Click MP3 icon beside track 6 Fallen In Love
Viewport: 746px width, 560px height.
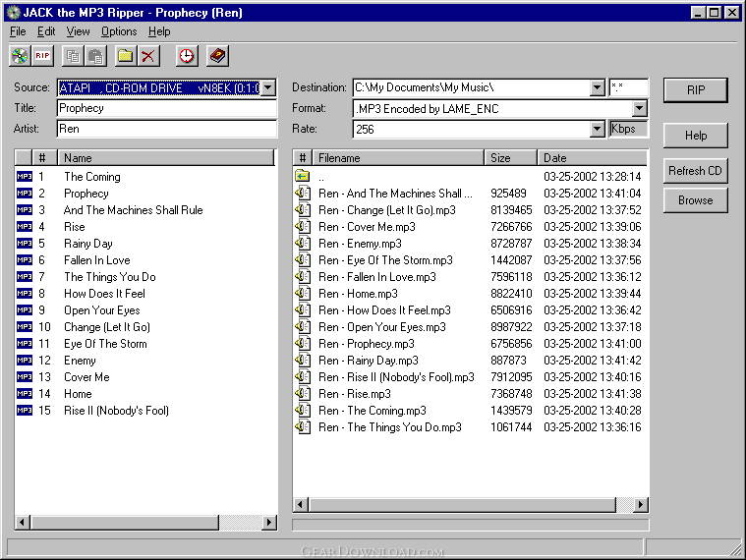tap(25, 260)
